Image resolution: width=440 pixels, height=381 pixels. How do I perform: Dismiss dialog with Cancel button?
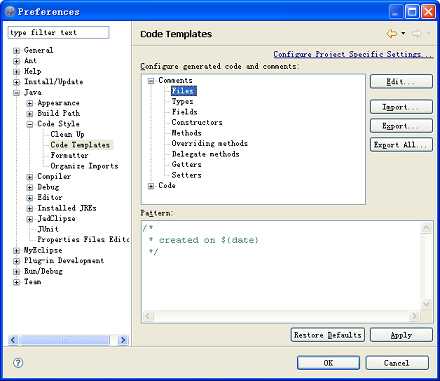[397, 363]
